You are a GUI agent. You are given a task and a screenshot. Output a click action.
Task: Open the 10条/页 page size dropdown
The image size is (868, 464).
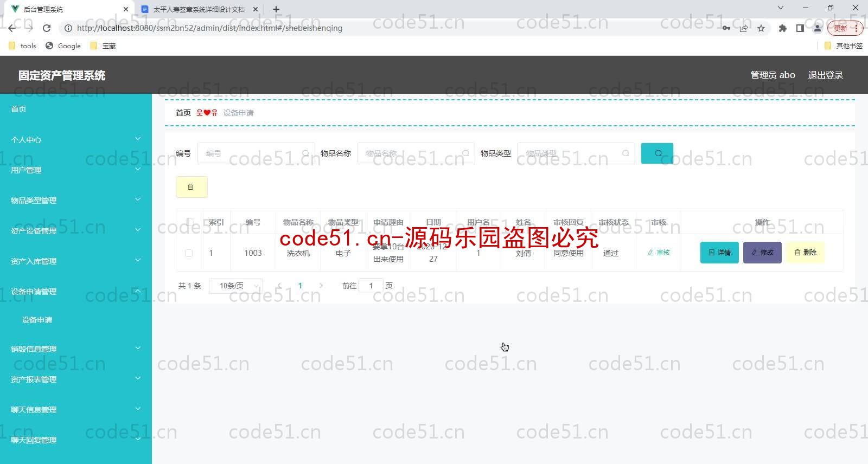pos(236,286)
